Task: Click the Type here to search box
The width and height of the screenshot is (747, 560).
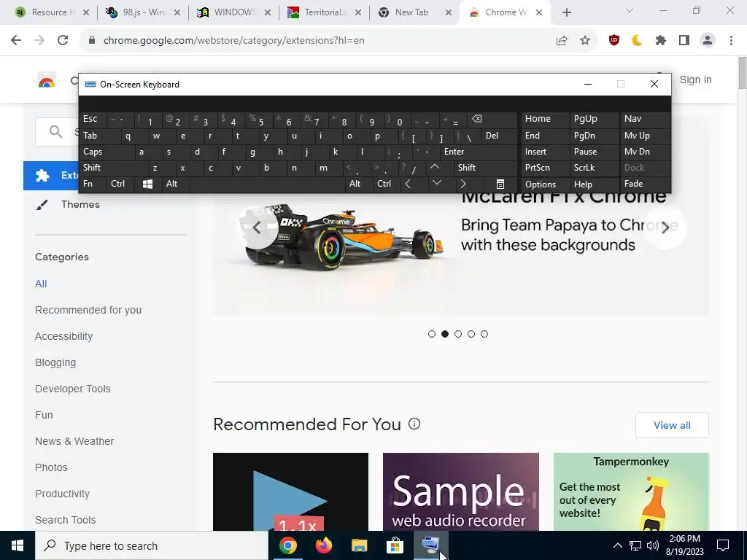Action: pos(152,545)
